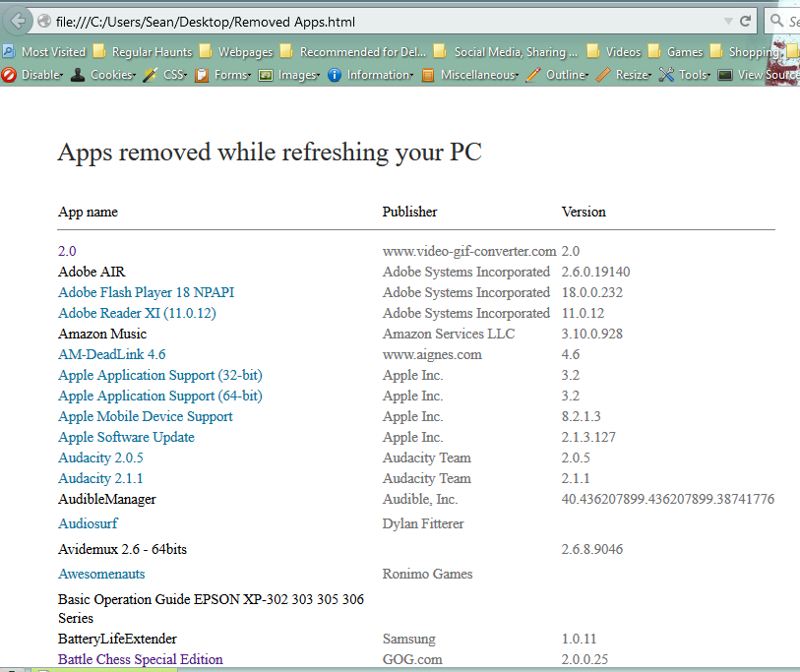Screen dimensions: 800x672
Task: Click the BatteryLifeExtender app name
Action: coord(117,639)
